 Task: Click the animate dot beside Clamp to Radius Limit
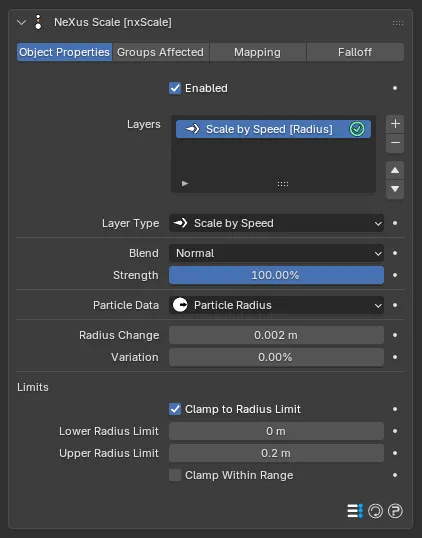(x=395, y=409)
